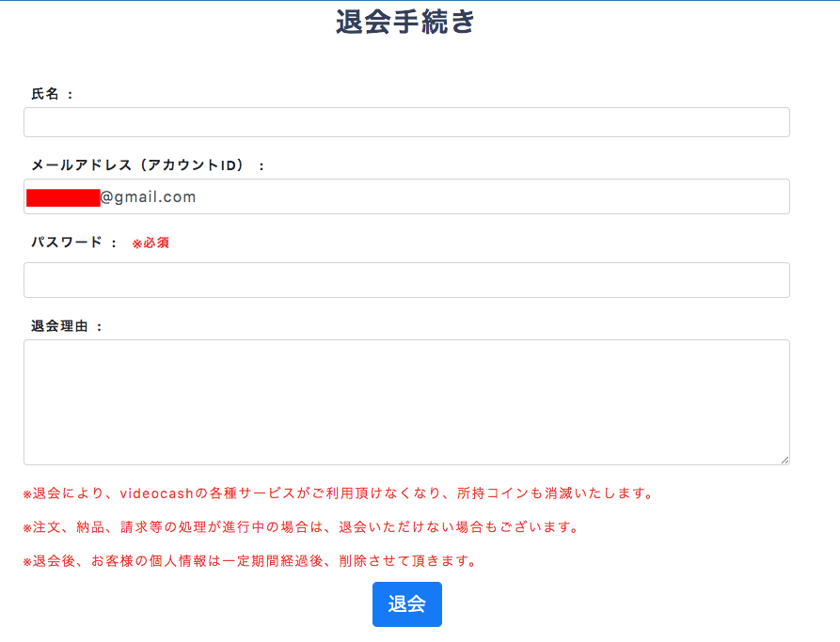Click the blue 退会 button
840x642 pixels.
(407, 604)
